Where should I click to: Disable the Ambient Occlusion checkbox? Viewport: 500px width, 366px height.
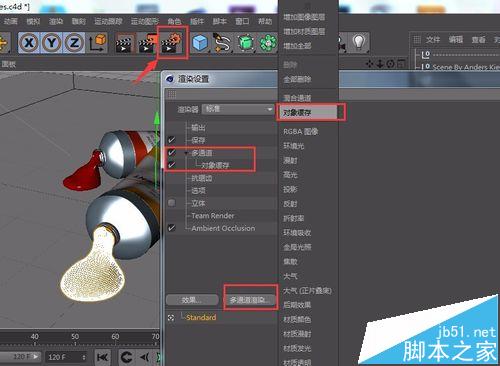(x=172, y=228)
